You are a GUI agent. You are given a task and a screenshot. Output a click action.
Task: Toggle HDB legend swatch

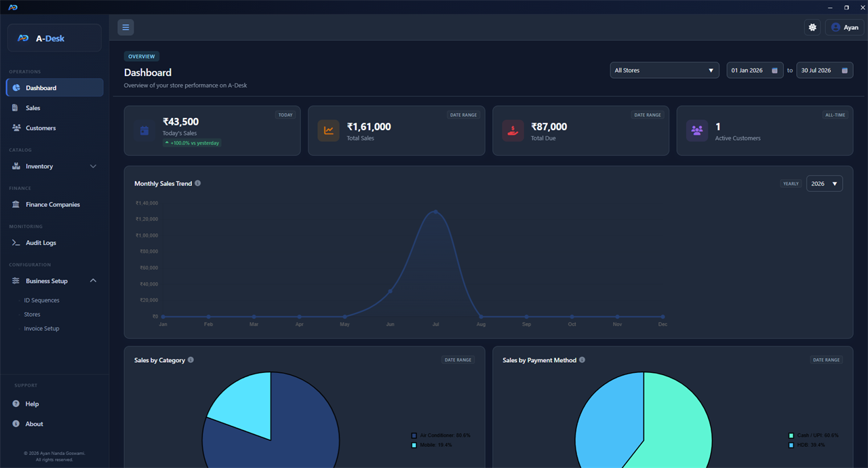point(791,445)
